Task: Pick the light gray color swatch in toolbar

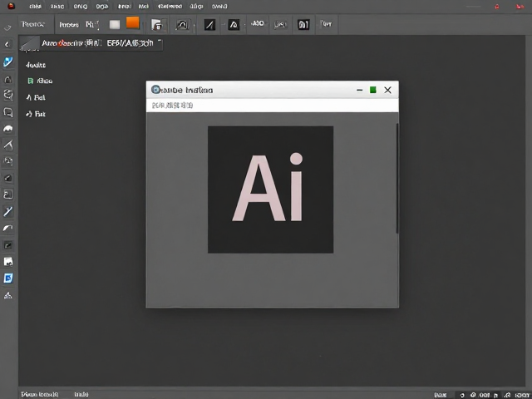Action: coord(115,24)
